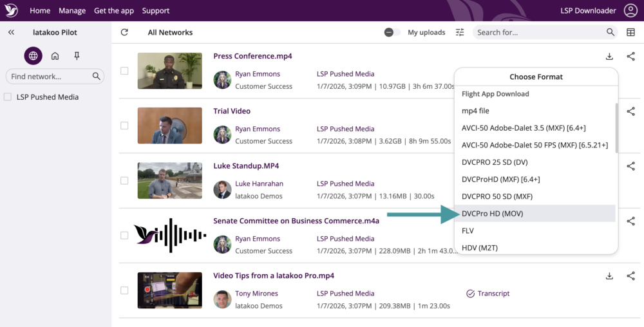This screenshot has height=327, width=644.
Task: Choose DVCPro HD (MOV) format
Action: tap(492, 214)
